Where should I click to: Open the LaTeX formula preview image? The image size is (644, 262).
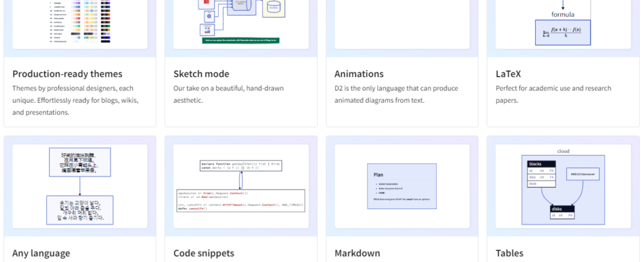tap(563, 24)
